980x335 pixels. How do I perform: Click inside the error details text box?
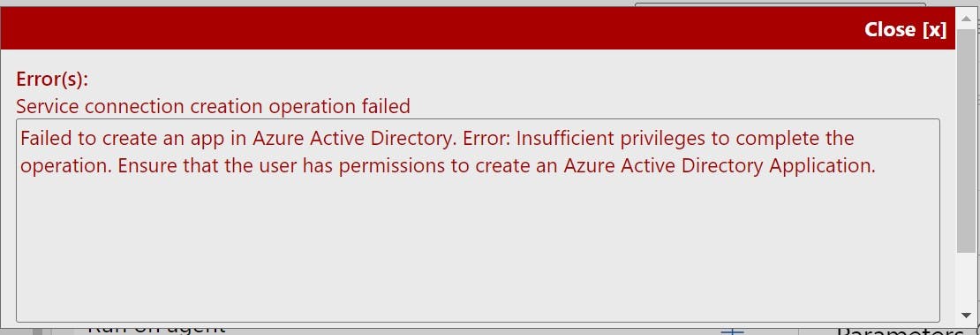click(x=478, y=220)
